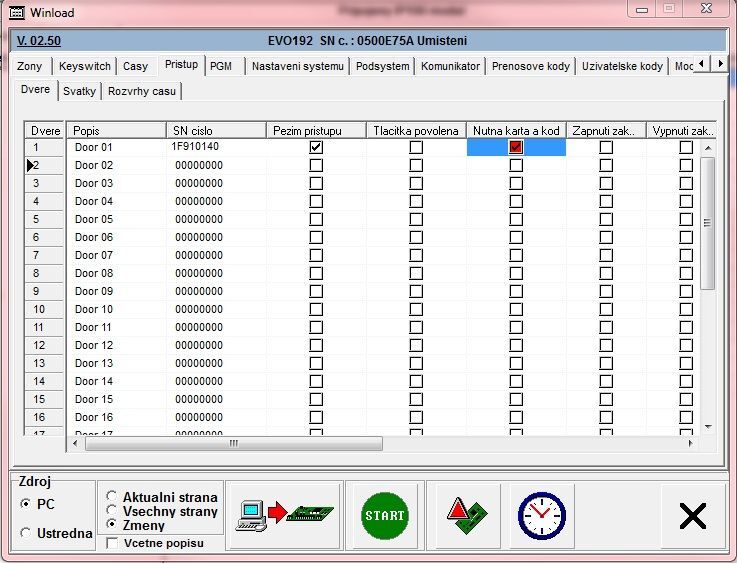Uncheck Pezim pristupu for Door 01
The width and height of the screenshot is (737, 563).
316,147
